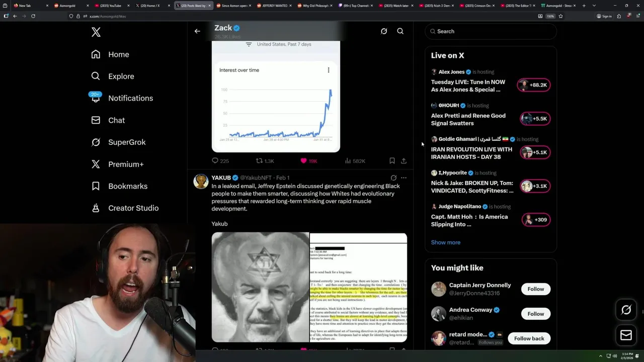The width and height of the screenshot is (644, 362).
Task: Click the search magnifier in the profile header
Action: pyautogui.click(x=400, y=31)
